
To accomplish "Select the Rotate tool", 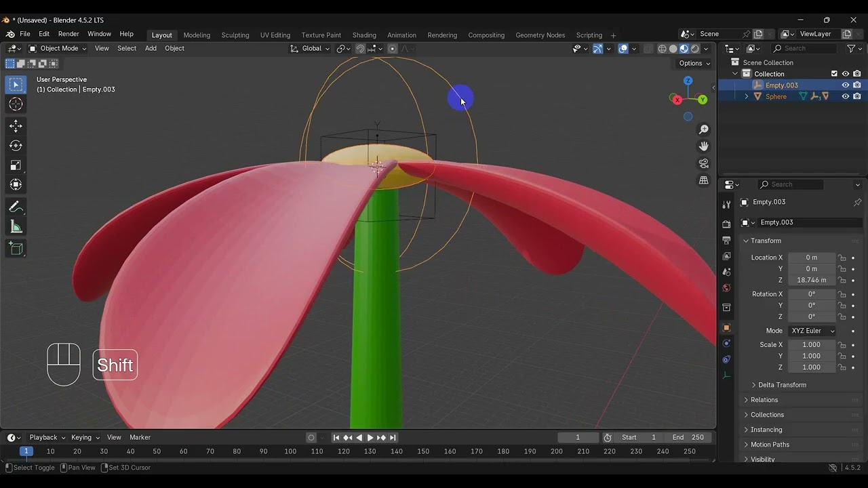I will pos(16,146).
